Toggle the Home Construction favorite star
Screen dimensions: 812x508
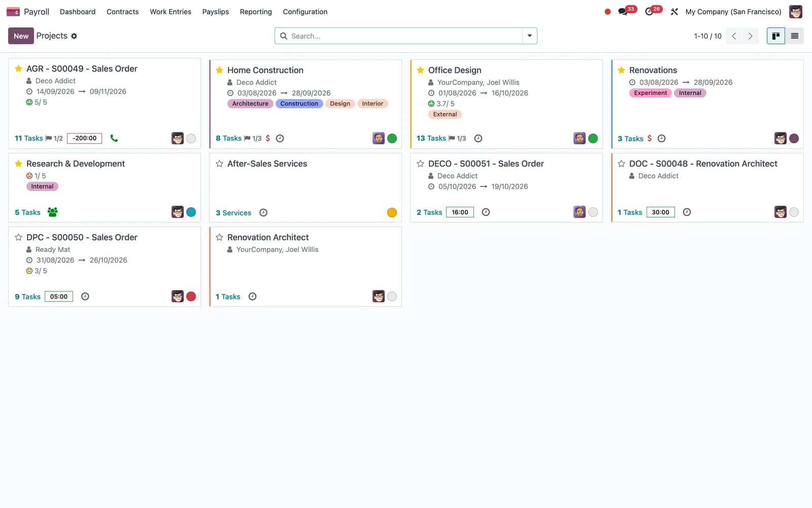[x=219, y=70]
